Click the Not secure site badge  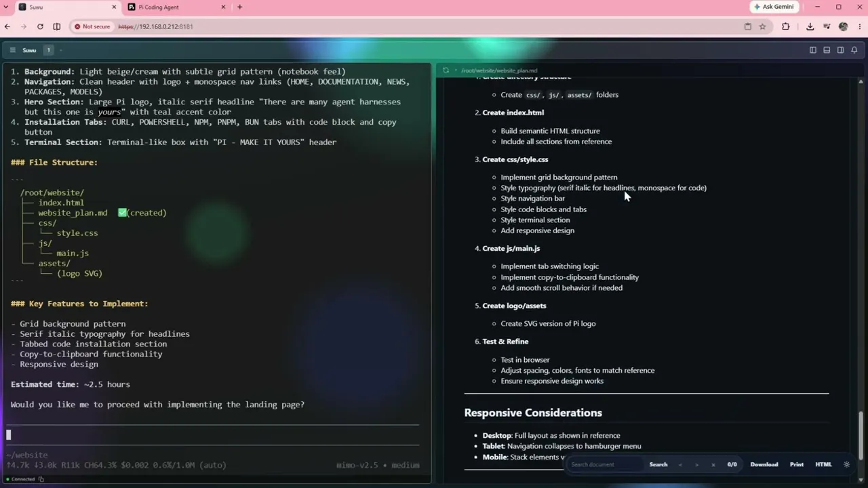(92, 26)
